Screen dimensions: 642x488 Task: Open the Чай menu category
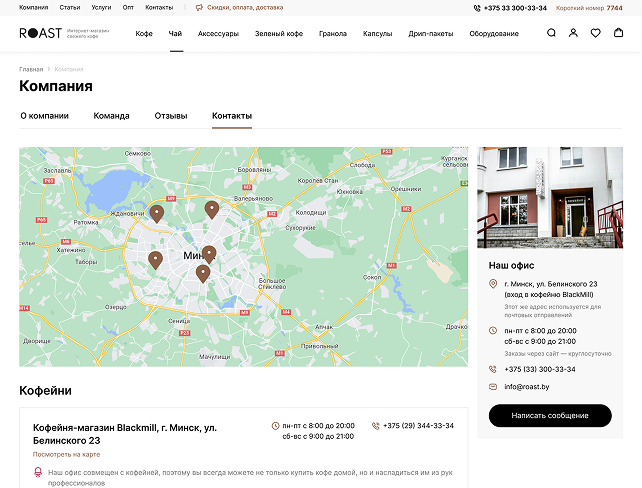(176, 34)
